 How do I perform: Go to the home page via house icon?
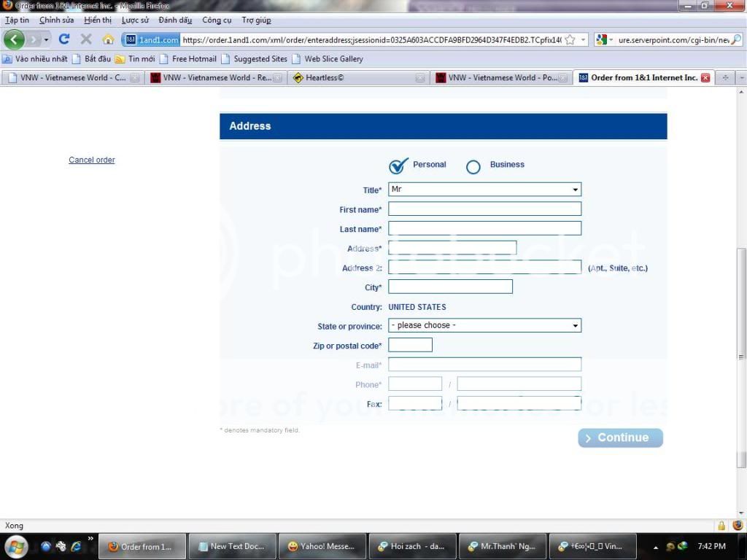108,39
